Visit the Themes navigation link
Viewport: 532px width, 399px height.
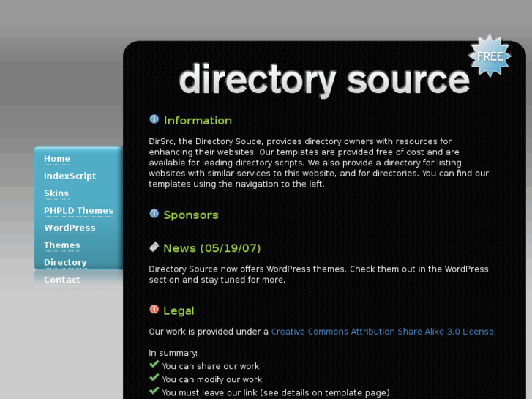coord(61,245)
